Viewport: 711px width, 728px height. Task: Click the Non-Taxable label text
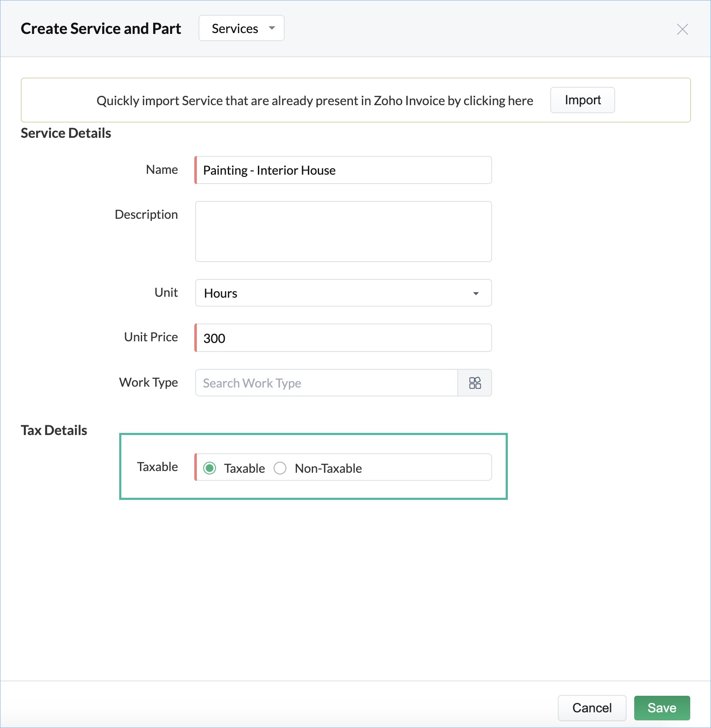click(x=328, y=469)
